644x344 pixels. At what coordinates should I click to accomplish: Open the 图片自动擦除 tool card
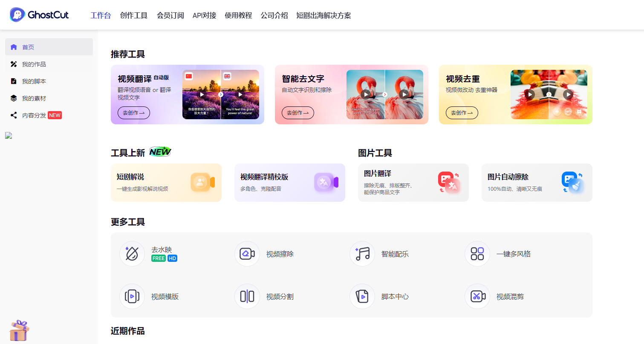(x=537, y=183)
